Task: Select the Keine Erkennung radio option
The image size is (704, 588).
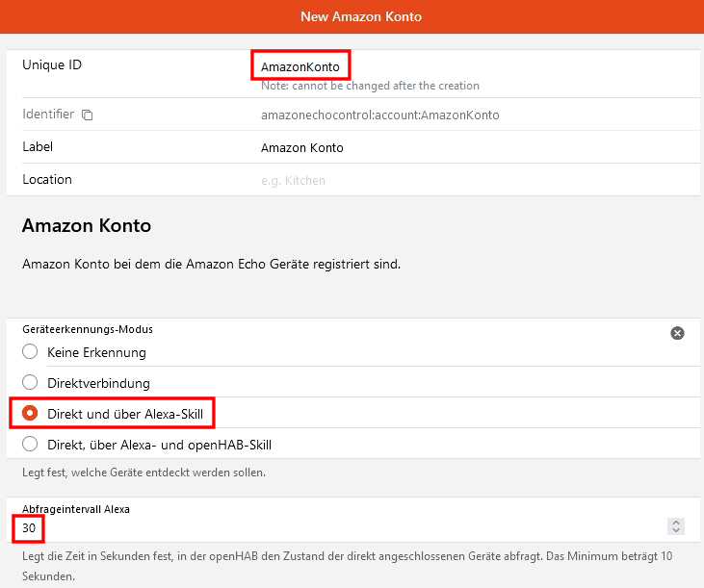Action: tap(30, 351)
